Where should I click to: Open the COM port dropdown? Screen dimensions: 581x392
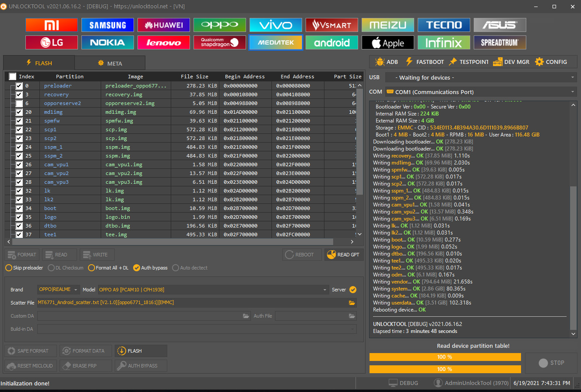coord(481,92)
